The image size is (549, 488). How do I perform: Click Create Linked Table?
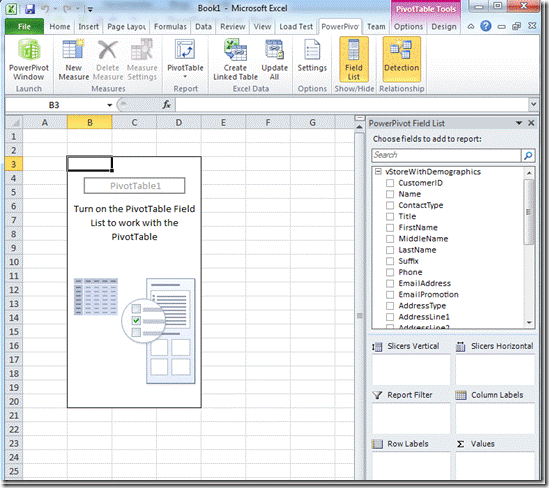pyautogui.click(x=235, y=60)
